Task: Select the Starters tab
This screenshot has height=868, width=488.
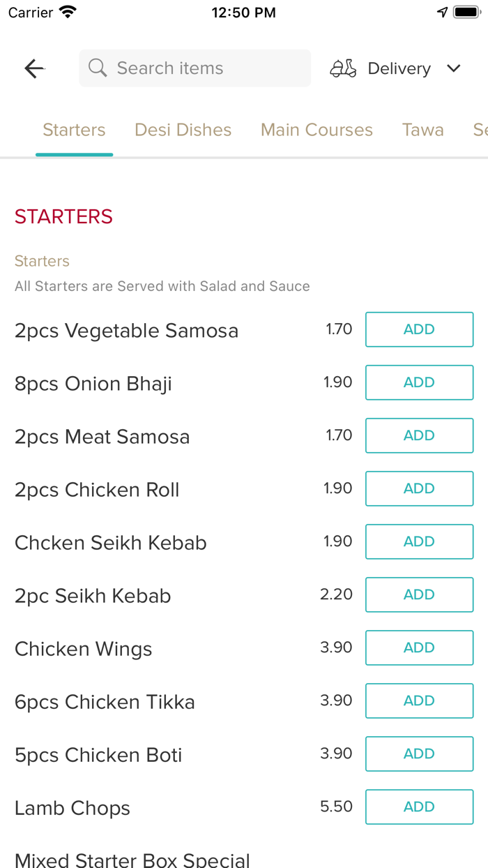Action: [x=74, y=130]
